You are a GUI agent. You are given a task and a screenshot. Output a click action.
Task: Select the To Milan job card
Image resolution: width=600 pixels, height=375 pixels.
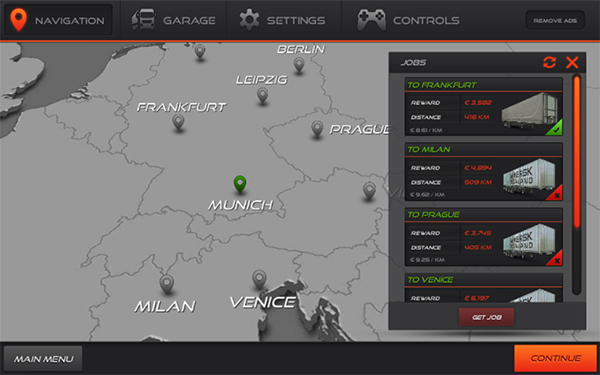click(484, 172)
